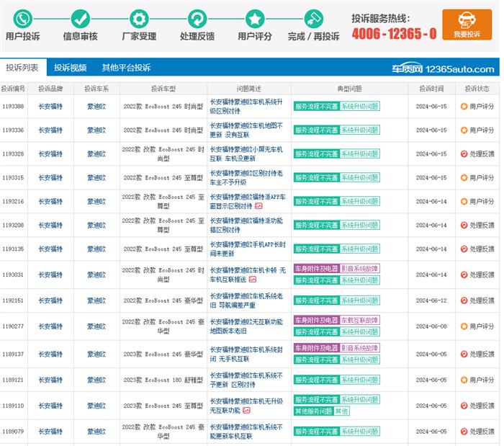Open complaint 长安福特蒙迪欧车机系统不能更新车机互联
The width and height of the screenshot is (504, 446).
tap(246, 431)
